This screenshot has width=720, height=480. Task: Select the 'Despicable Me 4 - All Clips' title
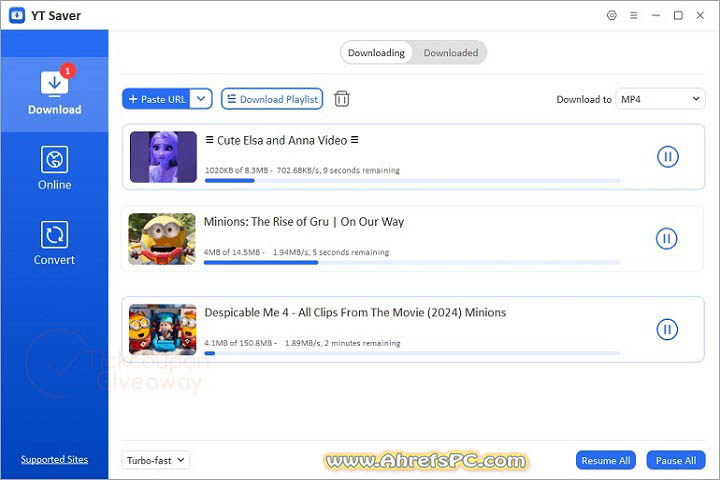[x=355, y=313]
